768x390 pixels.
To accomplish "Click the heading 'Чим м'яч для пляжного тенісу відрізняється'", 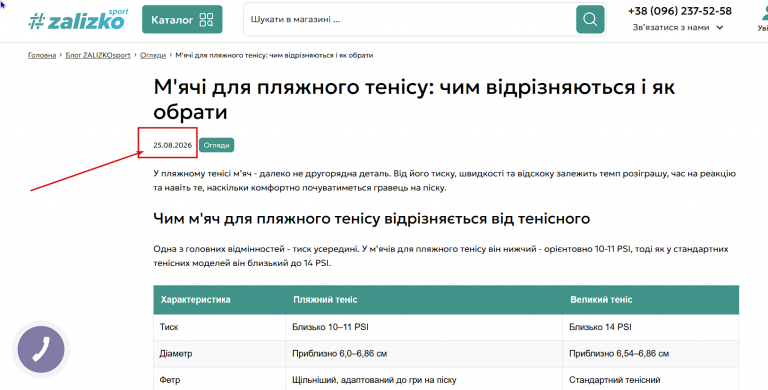I will tap(371, 219).
